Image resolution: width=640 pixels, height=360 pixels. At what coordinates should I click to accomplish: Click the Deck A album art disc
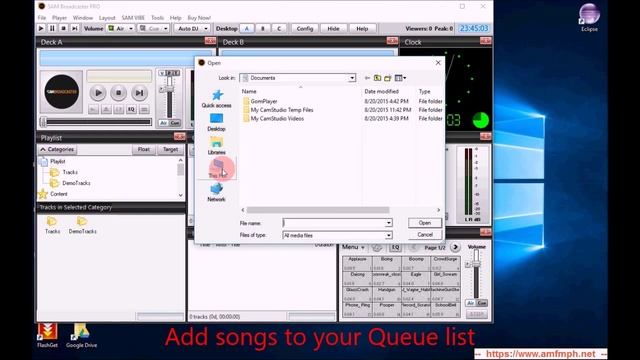61,92
